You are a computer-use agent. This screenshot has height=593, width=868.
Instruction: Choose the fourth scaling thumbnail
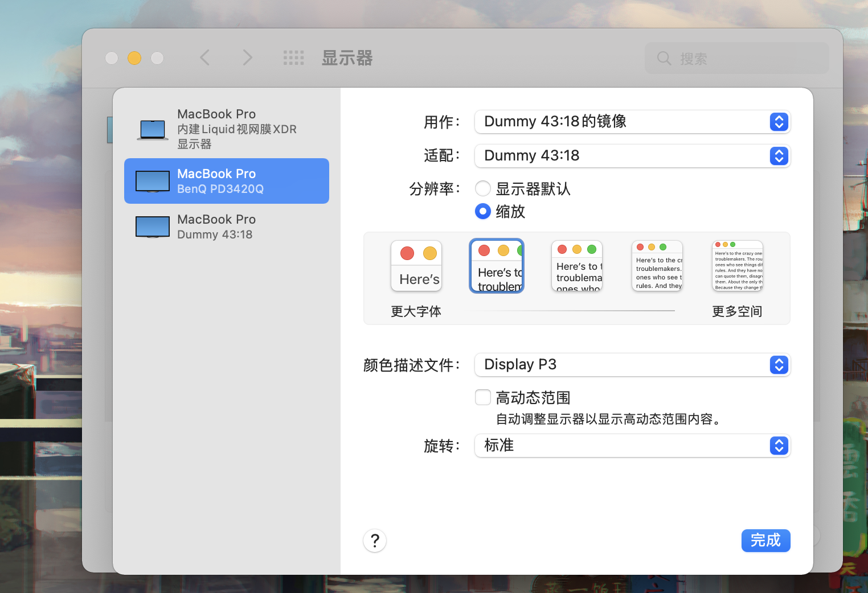[x=657, y=266]
